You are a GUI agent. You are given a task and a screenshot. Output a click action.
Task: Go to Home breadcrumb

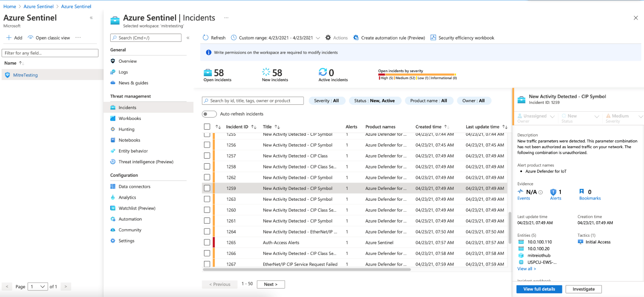click(x=10, y=7)
